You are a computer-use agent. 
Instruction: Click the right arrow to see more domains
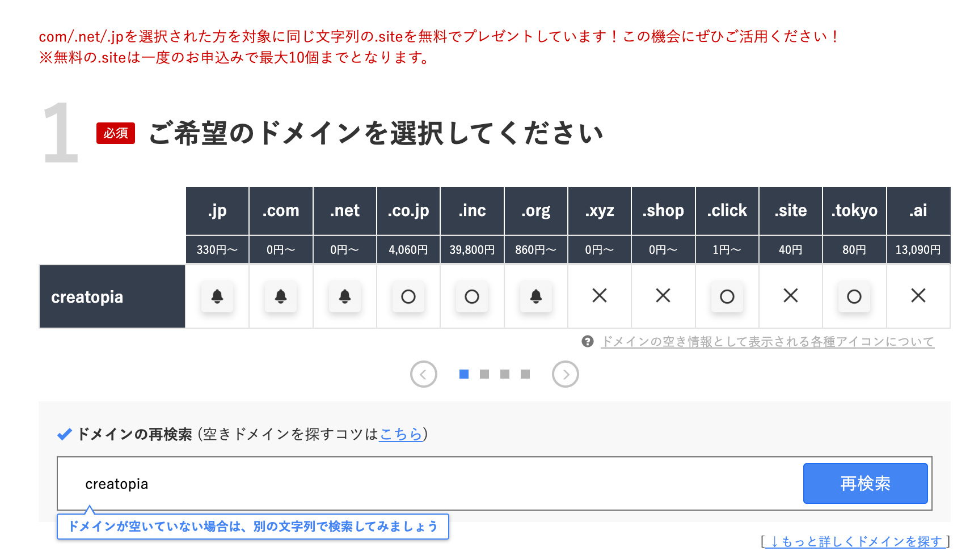(565, 374)
